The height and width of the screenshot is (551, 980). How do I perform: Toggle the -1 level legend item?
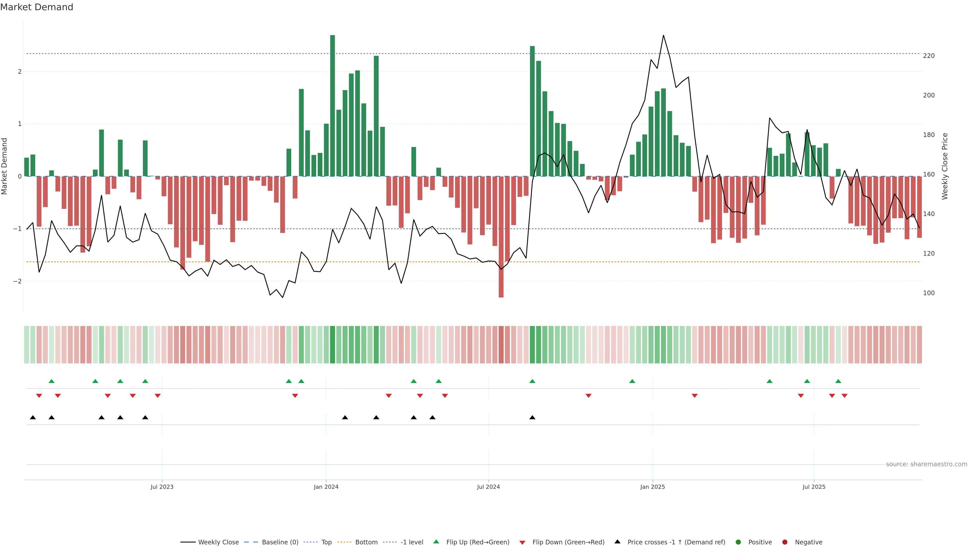pos(412,542)
